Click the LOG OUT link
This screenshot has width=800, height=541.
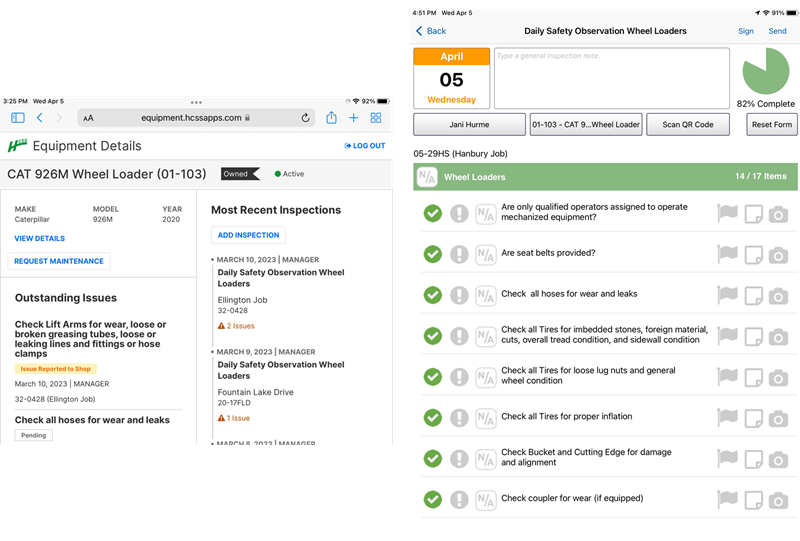pos(365,146)
